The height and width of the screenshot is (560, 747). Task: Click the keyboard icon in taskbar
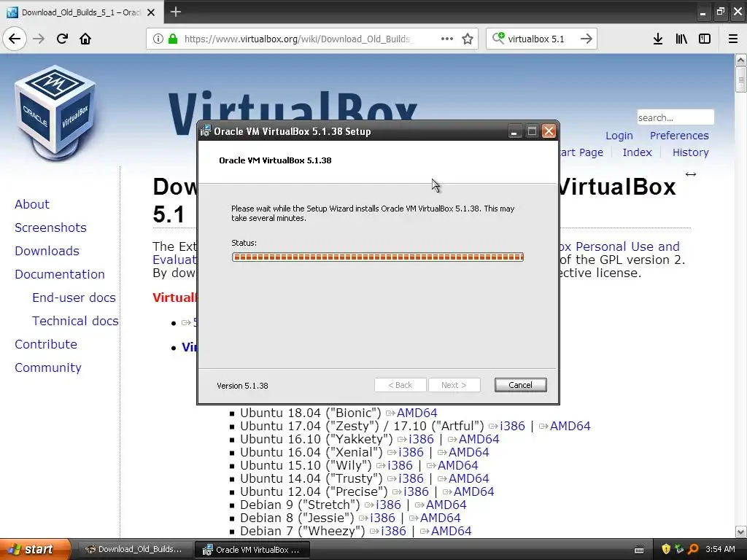(639, 550)
